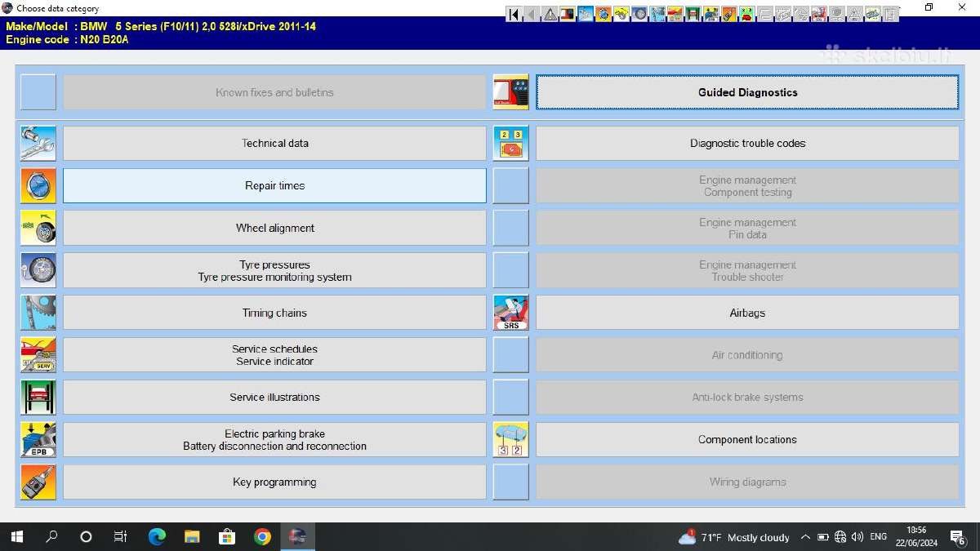Viewport: 980px width, 551px height.
Task: Open Technical data
Action: click(274, 143)
